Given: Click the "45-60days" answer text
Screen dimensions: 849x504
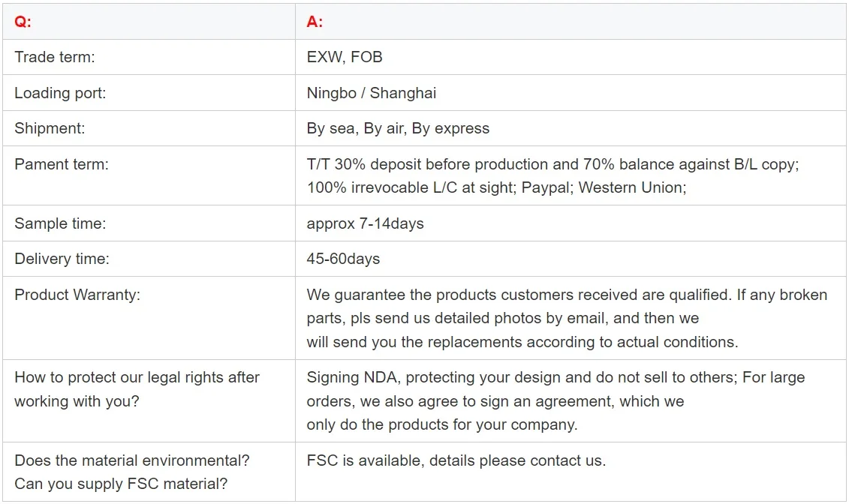Looking at the screenshot, I should (343, 259).
